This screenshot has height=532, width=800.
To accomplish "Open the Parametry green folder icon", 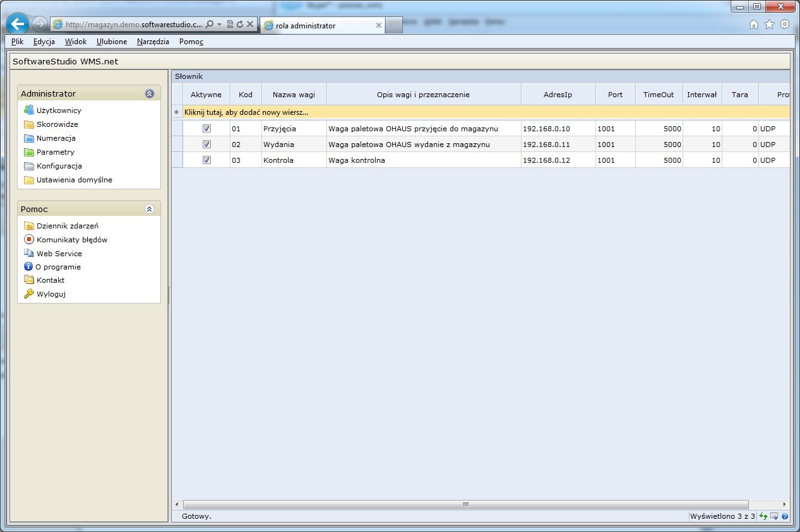I will pos(28,152).
